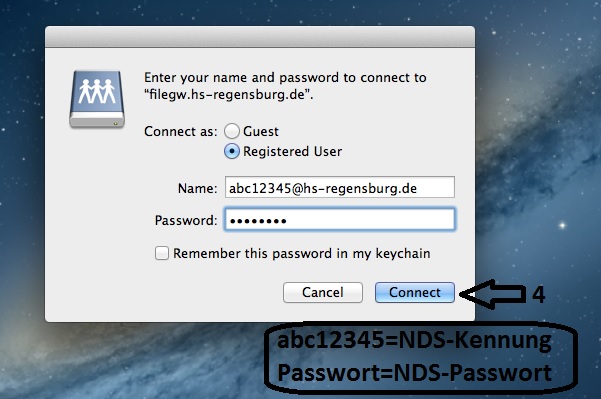The height and width of the screenshot is (399, 601).
Task: Focus the Password input field
Action: (340, 219)
